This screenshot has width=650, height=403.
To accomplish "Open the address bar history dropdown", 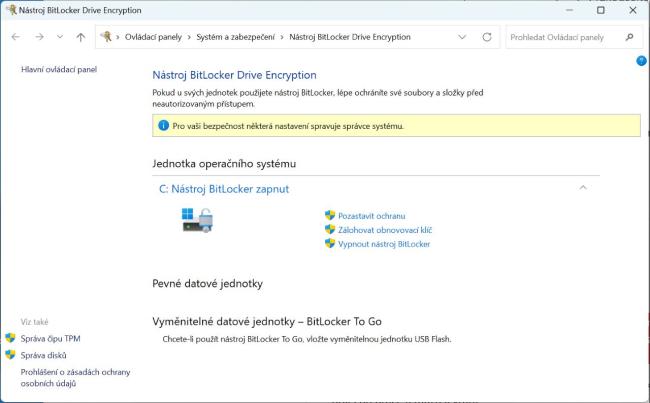I will [462, 37].
